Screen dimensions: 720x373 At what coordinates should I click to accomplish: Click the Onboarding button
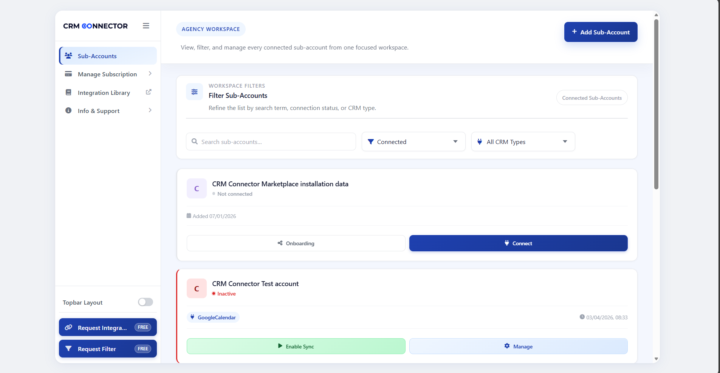click(296, 243)
